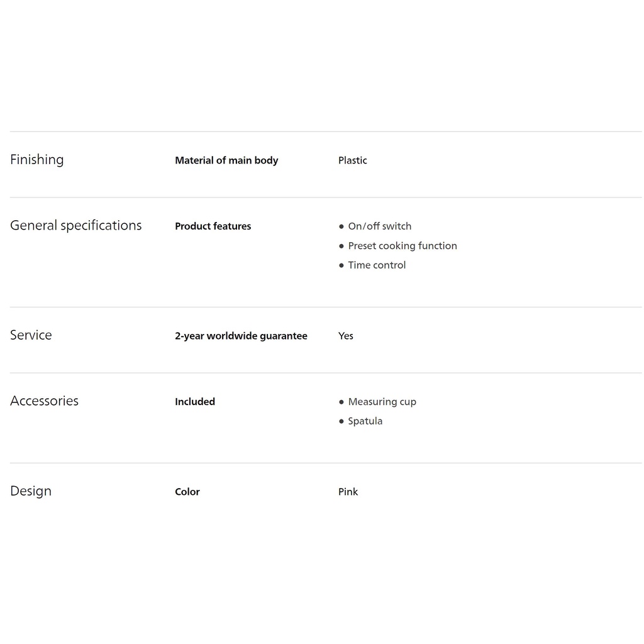This screenshot has height=644, width=644.
Task: Click the Finishing section heading
Action: coord(37,160)
